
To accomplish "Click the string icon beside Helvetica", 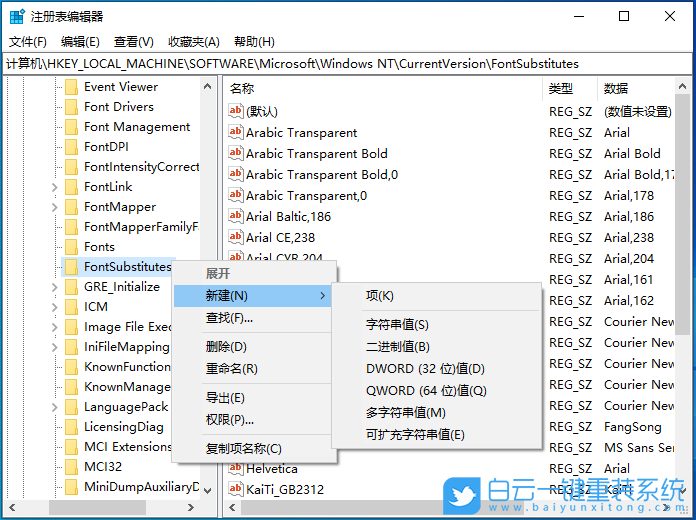I will tap(236, 468).
